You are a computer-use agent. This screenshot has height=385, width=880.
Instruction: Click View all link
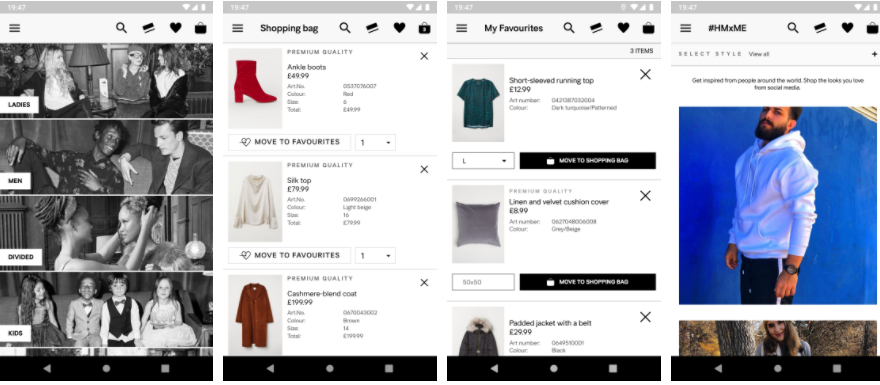coord(759,54)
